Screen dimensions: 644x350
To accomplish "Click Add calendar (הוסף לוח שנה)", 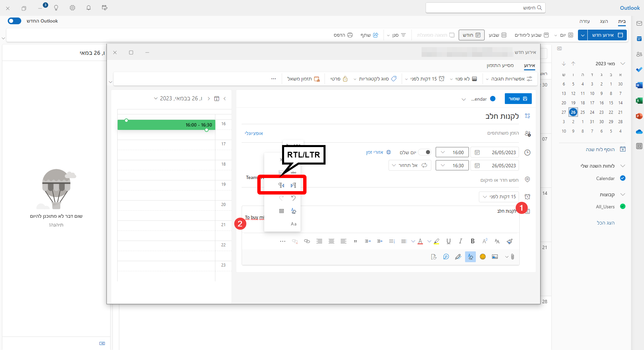I will point(605,149).
